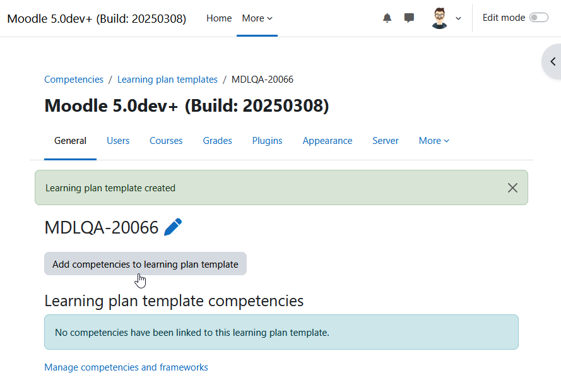Click the Learning plan template created text
The width and height of the screenshot is (561, 392).
pos(110,188)
